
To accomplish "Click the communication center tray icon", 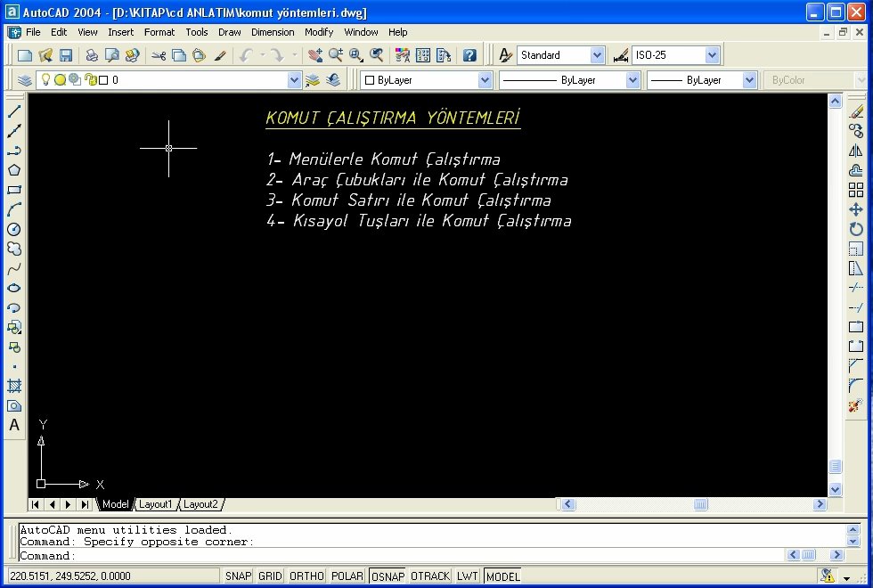I will pyautogui.click(x=828, y=576).
